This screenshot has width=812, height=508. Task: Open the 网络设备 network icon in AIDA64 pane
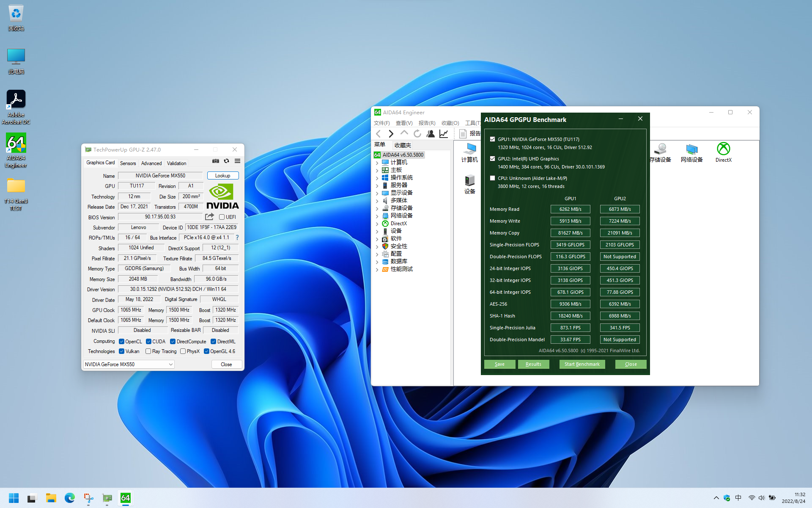pyautogui.click(x=692, y=153)
